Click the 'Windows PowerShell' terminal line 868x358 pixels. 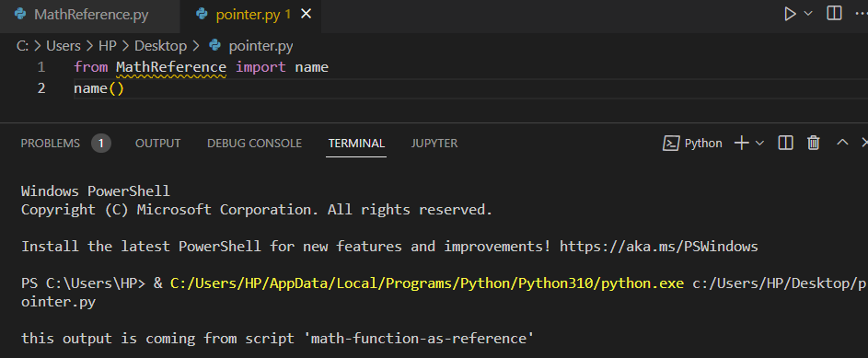coord(95,191)
